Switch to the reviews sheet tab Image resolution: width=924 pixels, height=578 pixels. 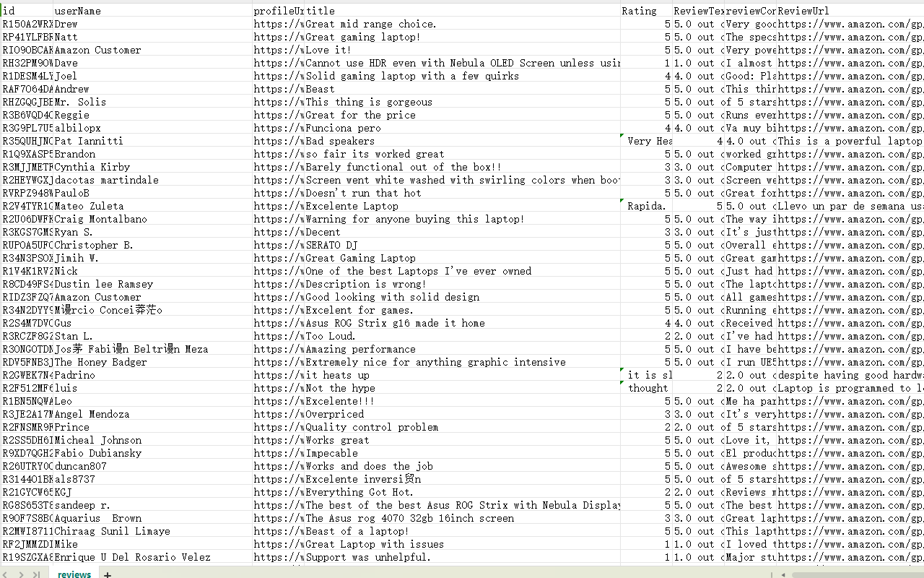pyautogui.click(x=74, y=574)
